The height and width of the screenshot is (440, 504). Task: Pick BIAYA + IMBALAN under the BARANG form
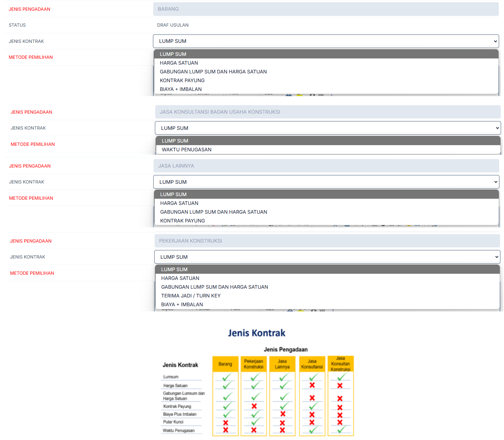(x=181, y=89)
